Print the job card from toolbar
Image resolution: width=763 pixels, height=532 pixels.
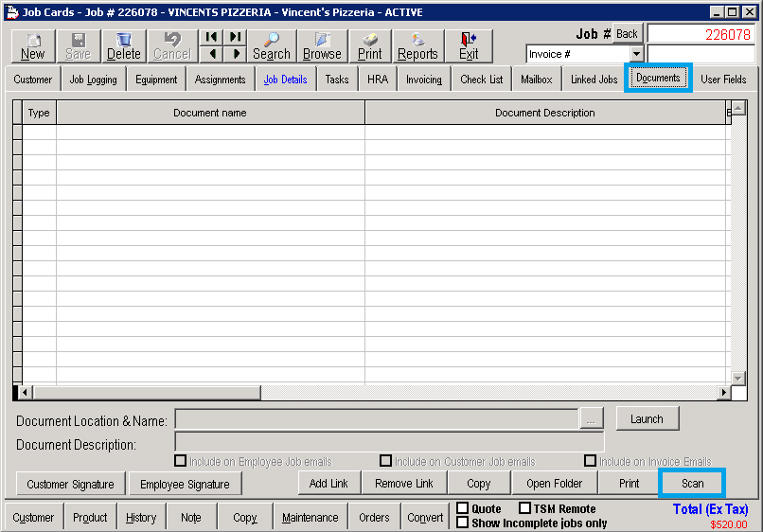(369, 45)
